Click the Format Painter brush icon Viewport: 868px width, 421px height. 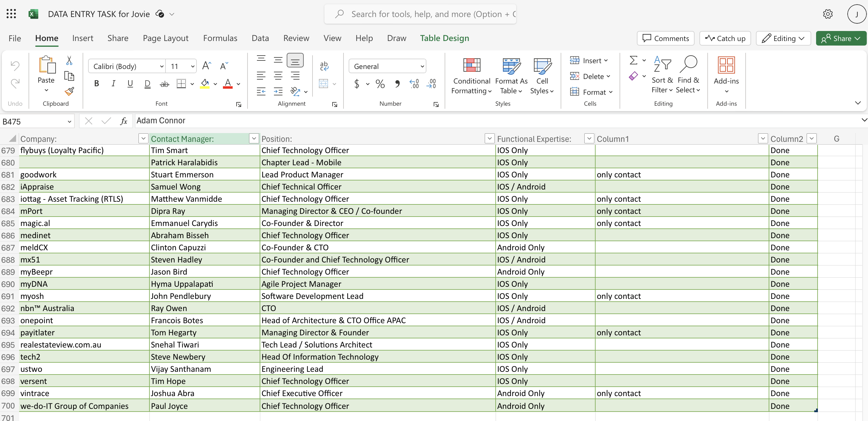tap(70, 91)
